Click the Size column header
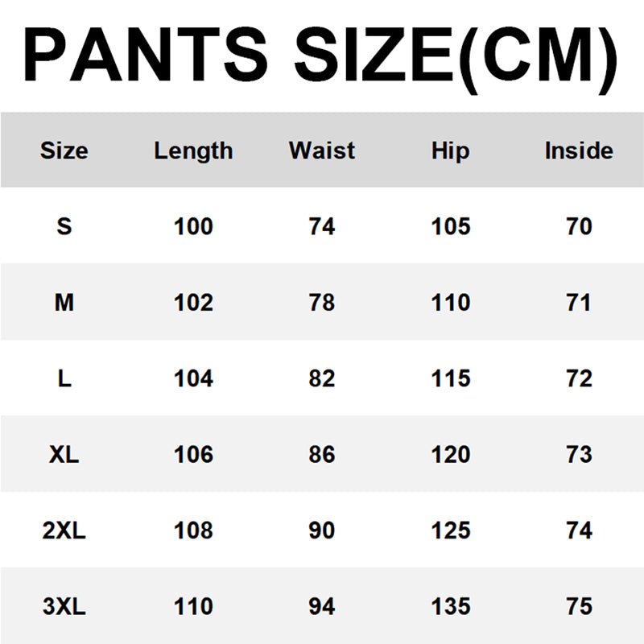The image size is (644, 644). 64,151
